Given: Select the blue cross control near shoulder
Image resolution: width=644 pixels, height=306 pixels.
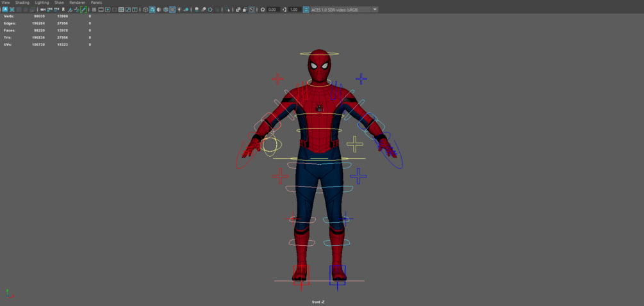Looking at the screenshot, I should (361, 79).
